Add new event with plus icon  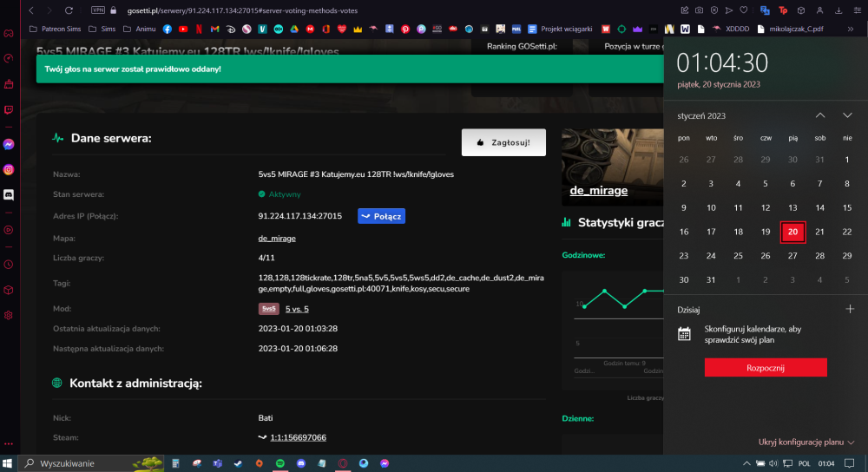[x=850, y=310]
